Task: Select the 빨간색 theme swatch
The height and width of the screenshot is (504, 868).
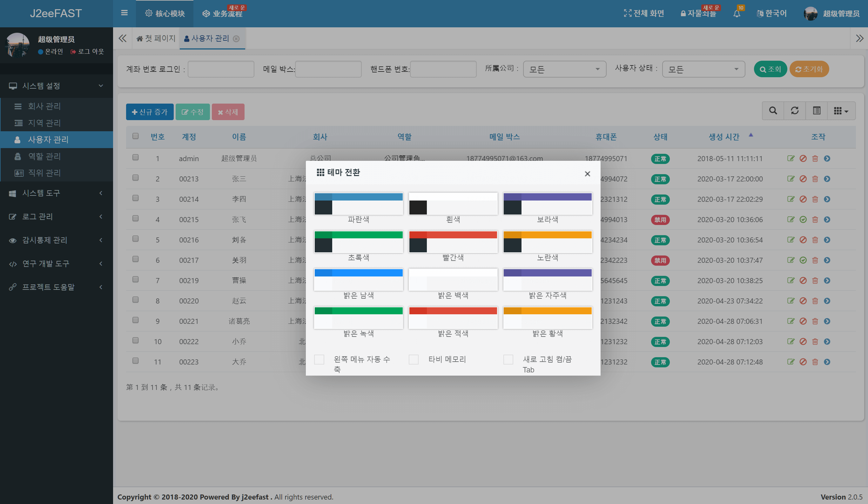Action: pos(453,242)
